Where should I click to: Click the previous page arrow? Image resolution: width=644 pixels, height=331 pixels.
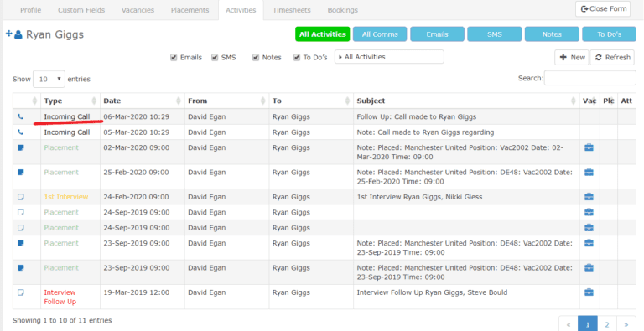(569, 324)
